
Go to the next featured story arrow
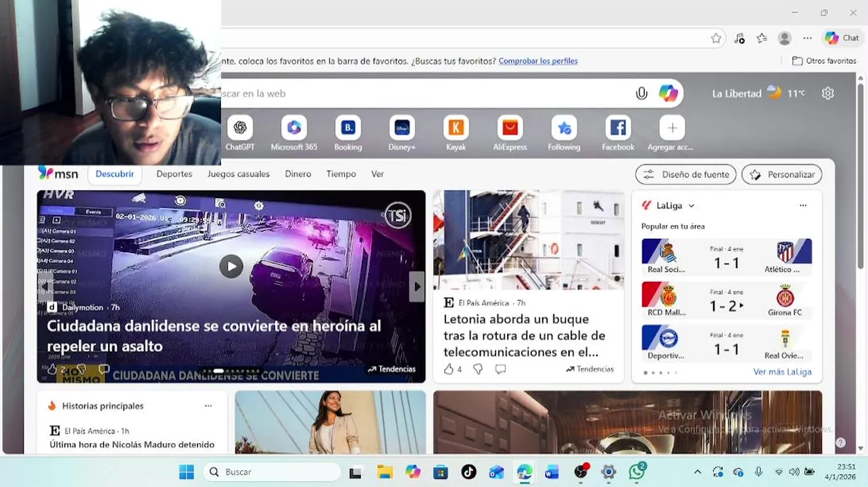point(417,286)
